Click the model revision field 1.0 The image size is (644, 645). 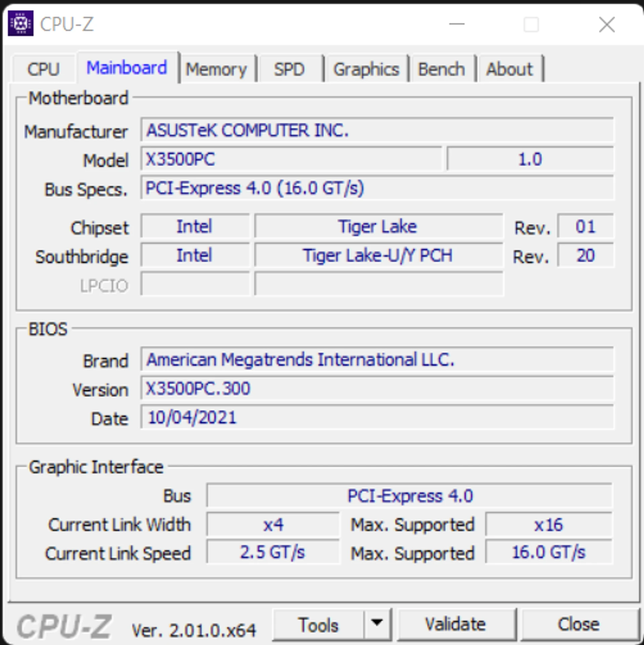530,159
